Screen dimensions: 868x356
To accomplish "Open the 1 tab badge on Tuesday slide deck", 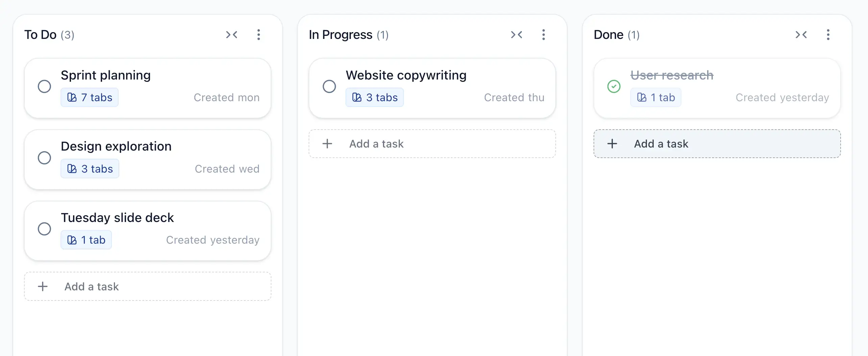I will [x=86, y=240].
